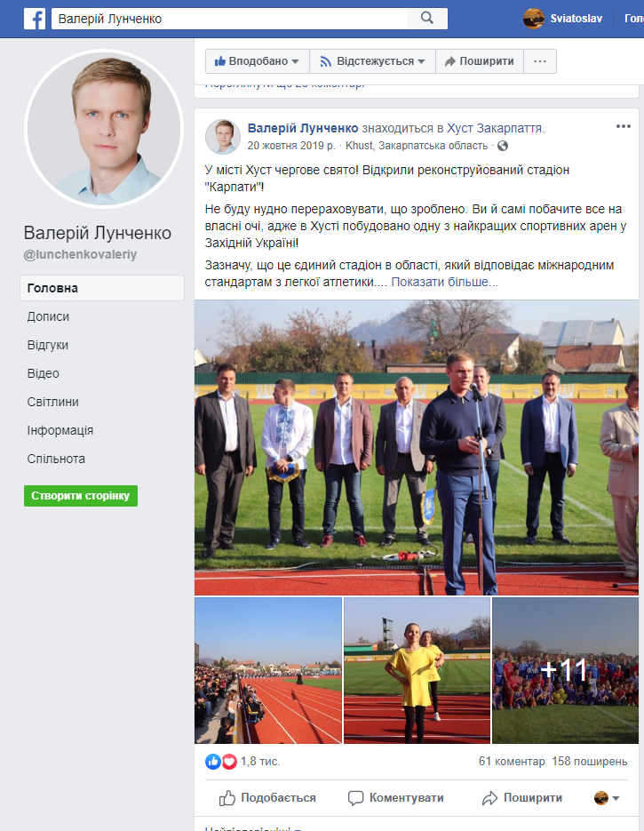644x831 pixels.
Task: Click the post author's small avatar
Action: (x=222, y=137)
